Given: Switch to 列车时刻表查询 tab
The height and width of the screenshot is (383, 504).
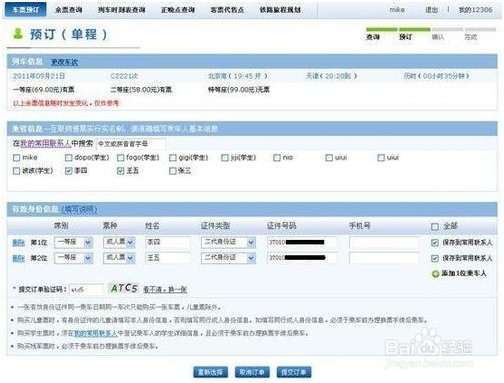Looking at the screenshot, I should coord(121,10).
